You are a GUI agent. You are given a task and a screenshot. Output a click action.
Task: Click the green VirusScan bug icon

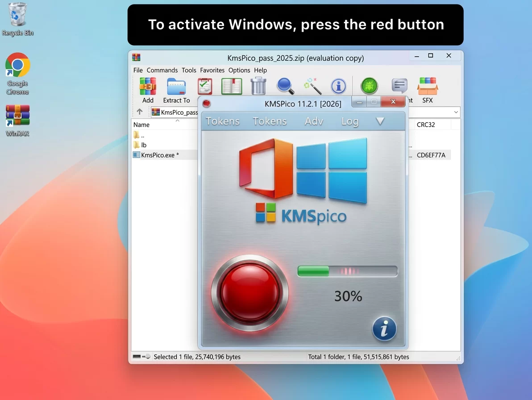pyautogui.click(x=369, y=86)
